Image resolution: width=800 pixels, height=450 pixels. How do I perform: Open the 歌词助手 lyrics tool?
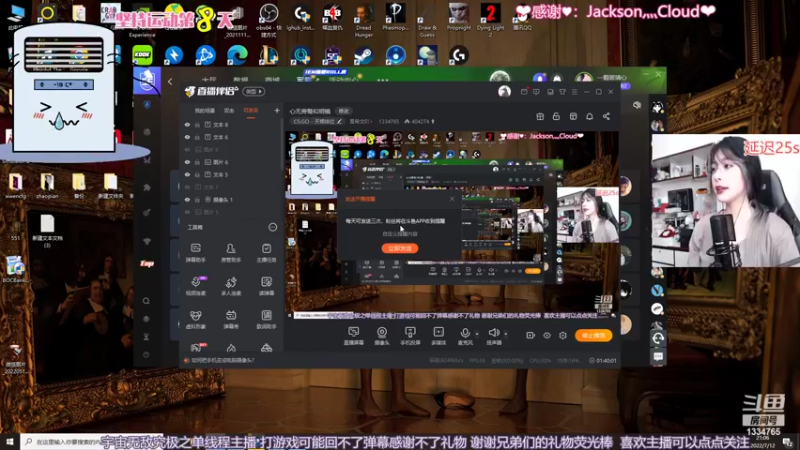[266, 319]
